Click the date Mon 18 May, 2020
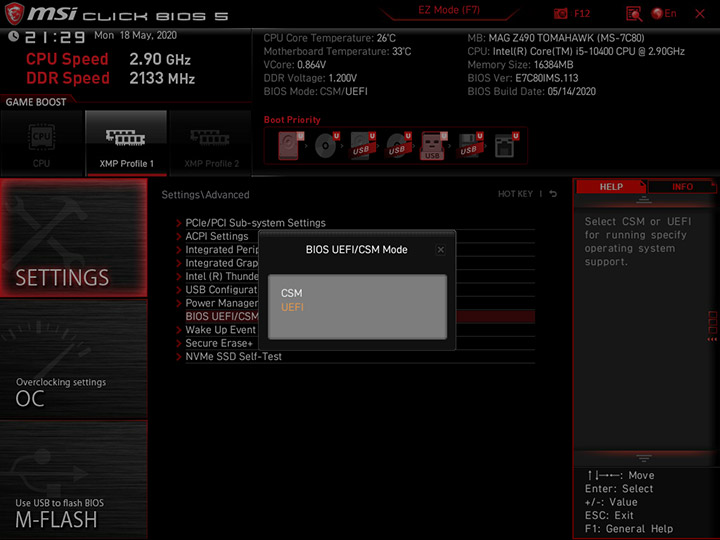This screenshot has height=540, width=720. (x=135, y=35)
